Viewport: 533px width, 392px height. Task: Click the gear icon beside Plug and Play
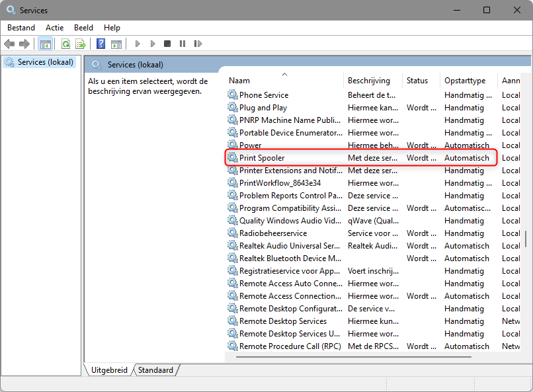point(233,107)
